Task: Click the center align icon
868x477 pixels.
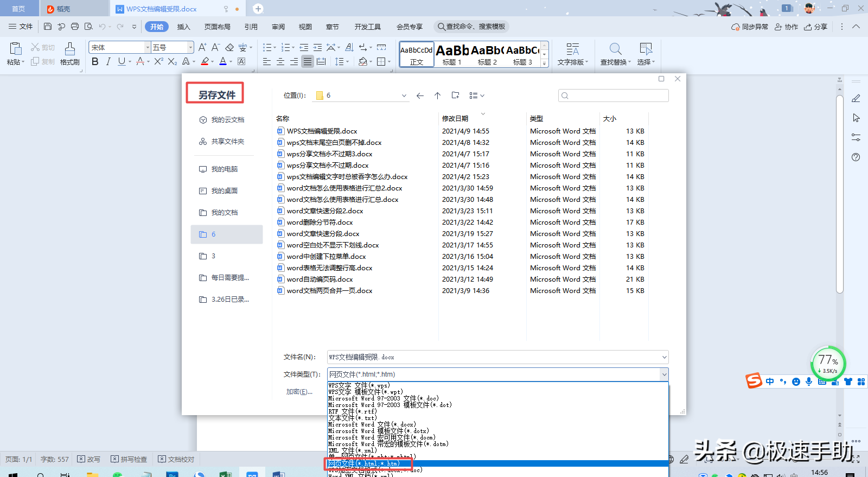Action: (x=280, y=62)
